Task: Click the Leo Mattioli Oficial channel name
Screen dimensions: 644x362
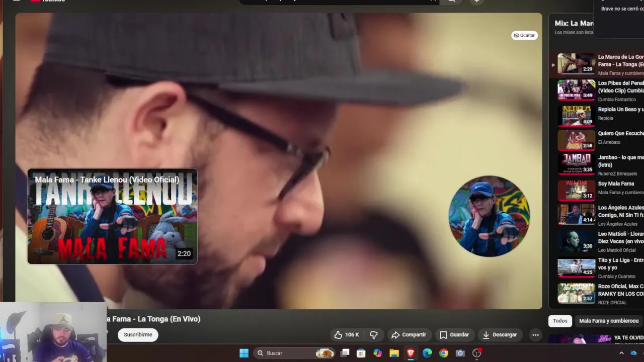Action: [617, 250]
